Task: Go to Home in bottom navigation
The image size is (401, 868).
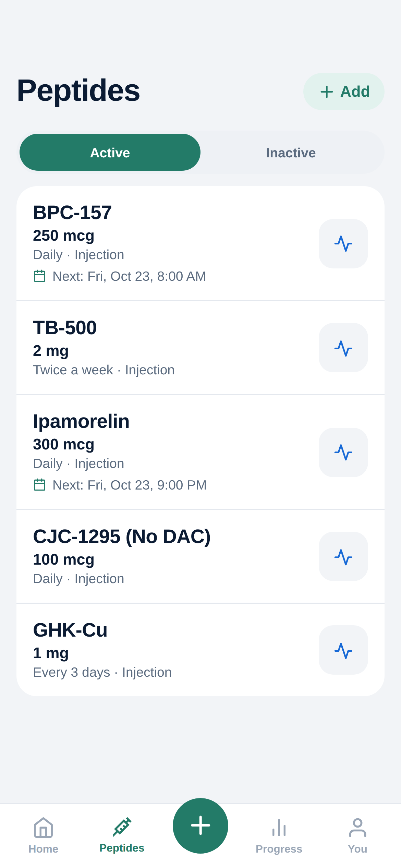Action: point(44,835)
